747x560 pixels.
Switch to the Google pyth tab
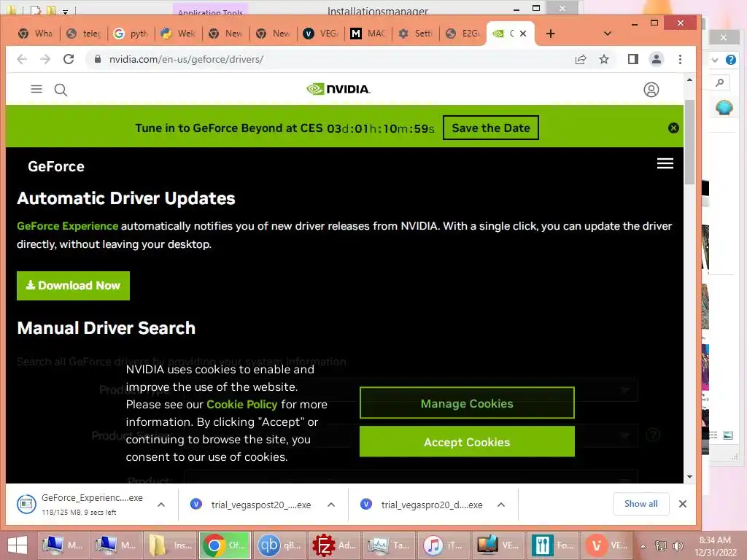(131, 34)
